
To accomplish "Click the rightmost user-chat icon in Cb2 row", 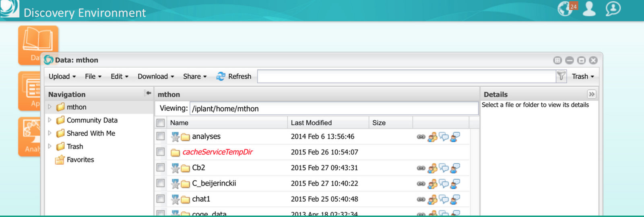I will pyautogui.click(x=455, y=168).
